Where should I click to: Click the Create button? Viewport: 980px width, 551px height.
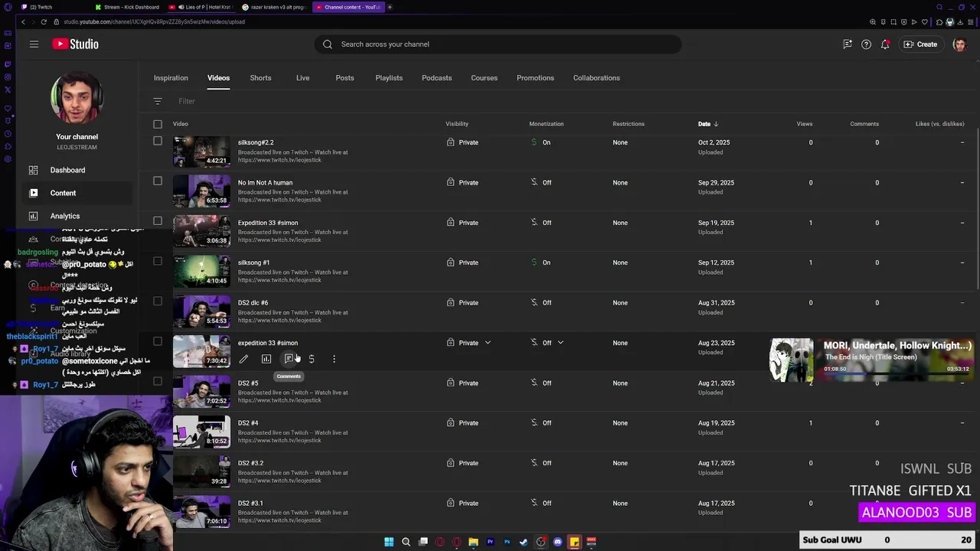click(x=920, y=44)
